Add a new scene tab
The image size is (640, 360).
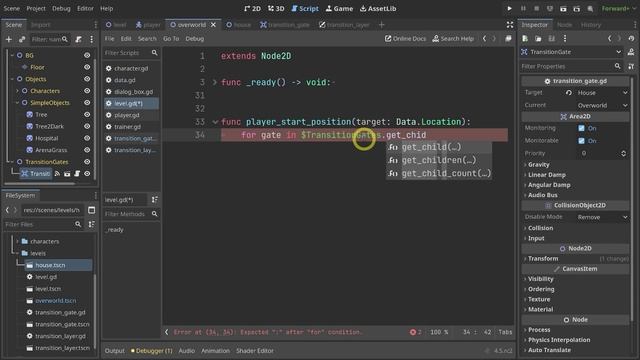click(x=381, y=25)
